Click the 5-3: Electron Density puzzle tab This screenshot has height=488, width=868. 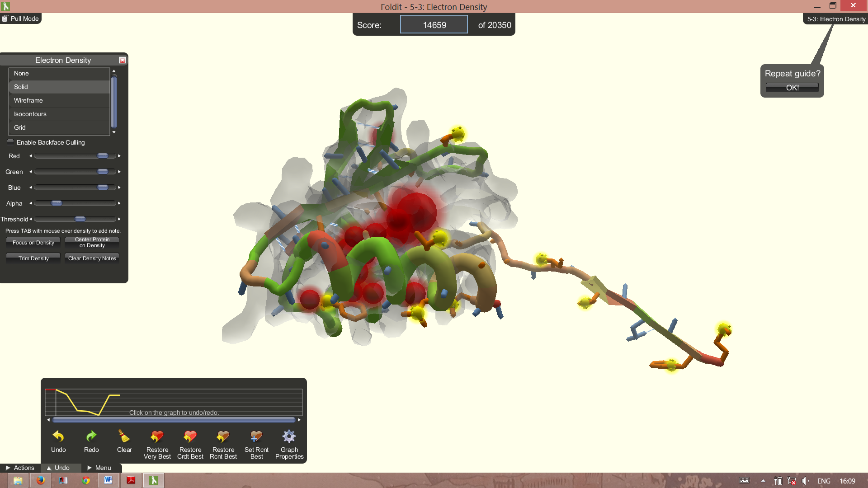836,19
